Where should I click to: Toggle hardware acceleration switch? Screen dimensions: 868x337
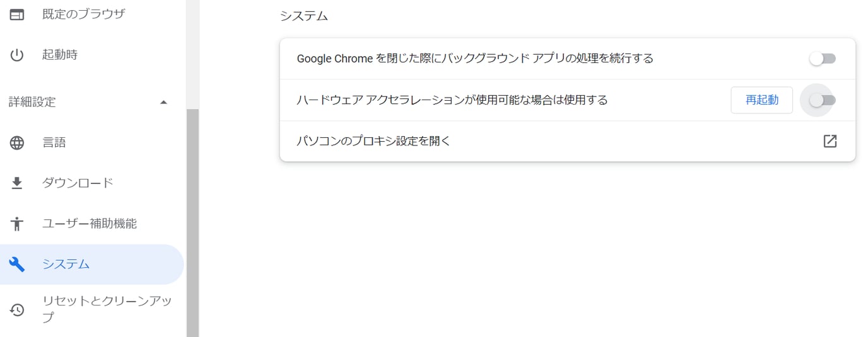point(823,100)
